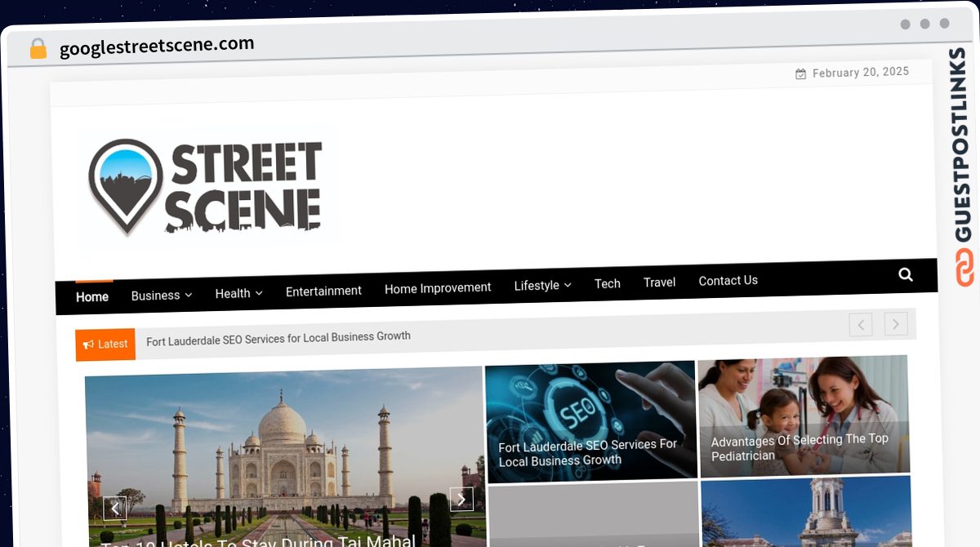Click the Street Scene logo
This screenshot has width=980, height=547.
206,187
